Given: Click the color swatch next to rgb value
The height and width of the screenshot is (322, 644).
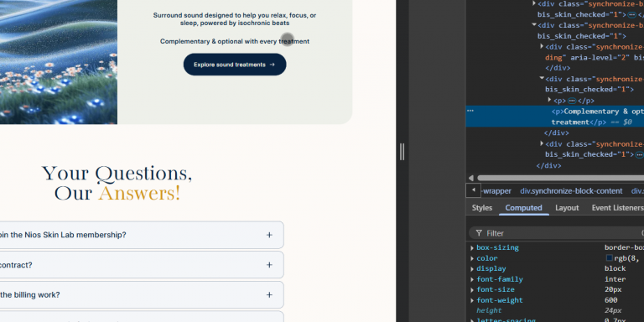Looking at the screenshot, I should pyautogui.click(x=610, y=258).
